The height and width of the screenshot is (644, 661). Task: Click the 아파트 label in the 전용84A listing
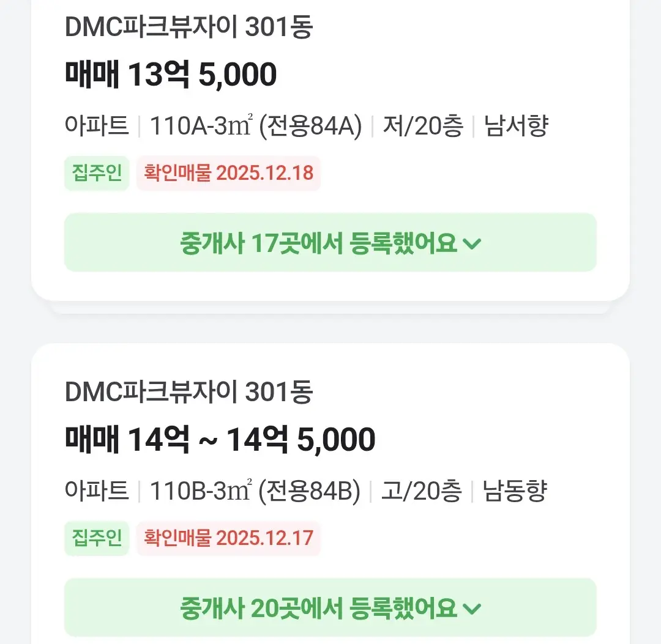pyautogui.click(x=97, y=127)
